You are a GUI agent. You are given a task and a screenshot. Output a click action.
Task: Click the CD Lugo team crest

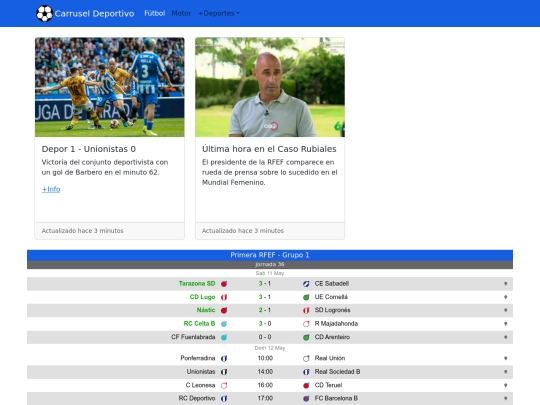[224, 297]
